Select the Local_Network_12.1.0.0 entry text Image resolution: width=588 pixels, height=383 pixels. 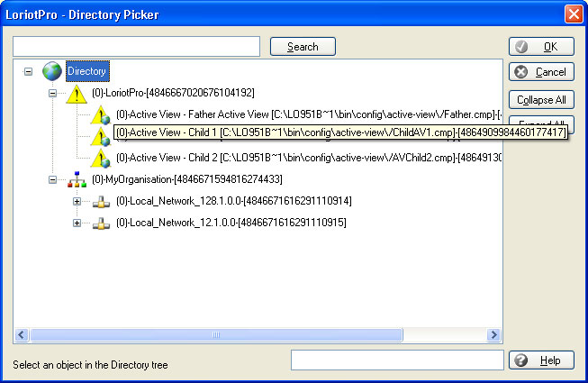point(231,222)
